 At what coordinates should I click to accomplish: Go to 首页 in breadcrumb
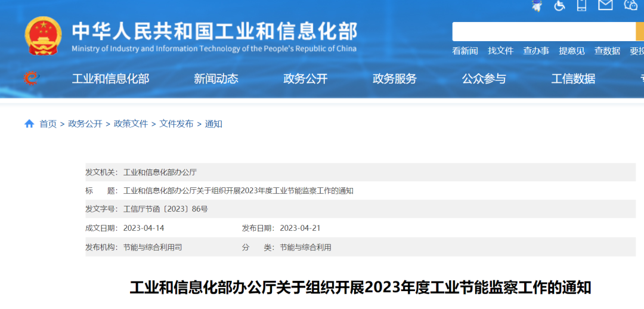[x=48, y=123]
